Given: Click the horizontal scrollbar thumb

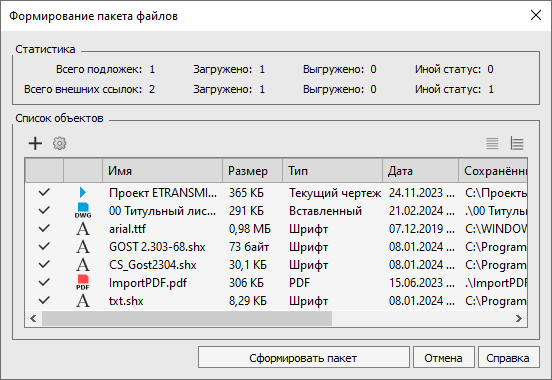Looking at the screenshot, I should (x=187, y=318).
